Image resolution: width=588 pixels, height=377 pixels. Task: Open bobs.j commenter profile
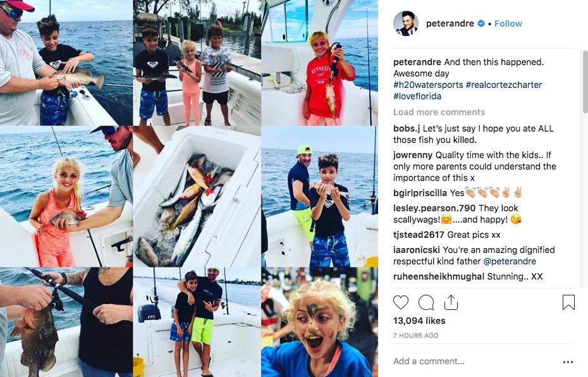[407, 128]
